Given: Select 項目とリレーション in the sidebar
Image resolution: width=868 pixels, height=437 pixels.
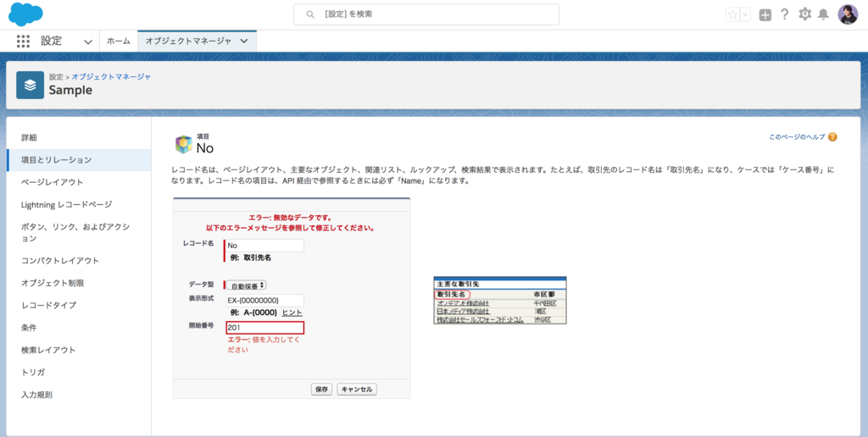Looking at the screenshot, I should click(79, 160).
